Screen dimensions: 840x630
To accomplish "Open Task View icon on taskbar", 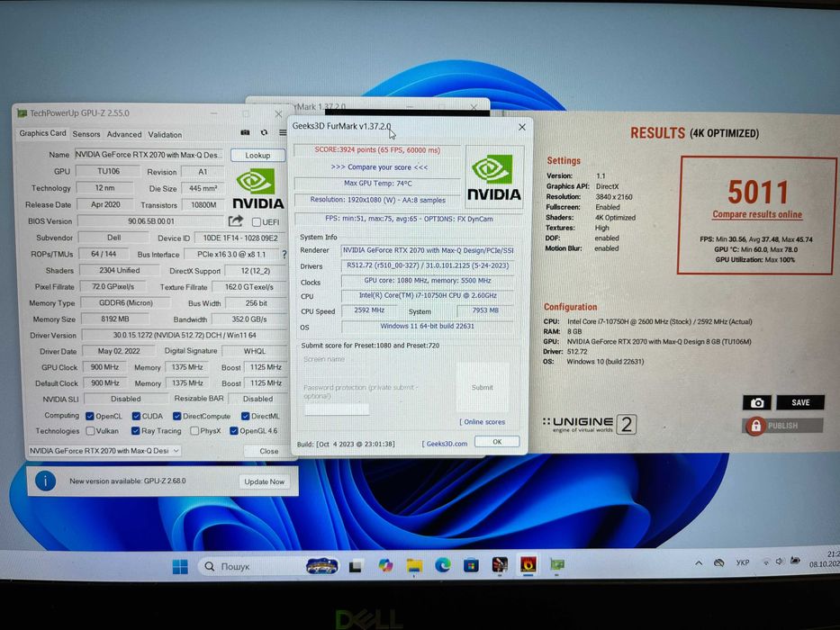I will 356,566.
